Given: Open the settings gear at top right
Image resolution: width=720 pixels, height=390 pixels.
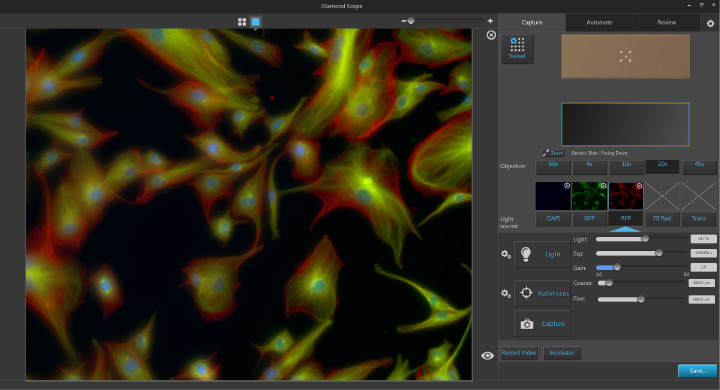Looking at the screenshot, I should [710, 23].
